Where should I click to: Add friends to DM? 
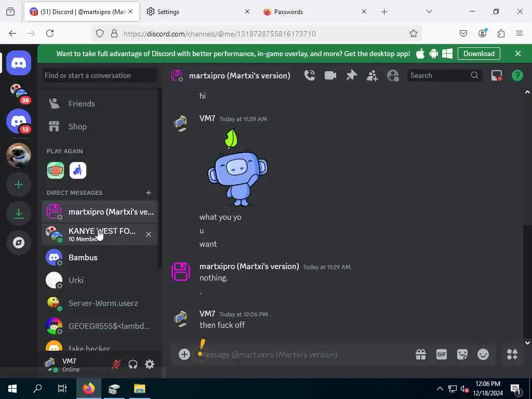coord(372,75)
